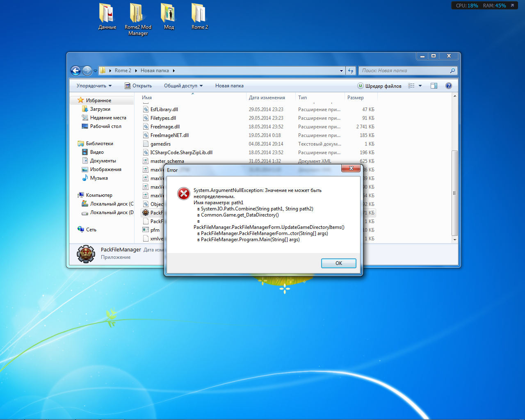The width and height of the screenshot is (525, 420).
Task: Open the view options dropdown arrow
Action: coord(420,86)
